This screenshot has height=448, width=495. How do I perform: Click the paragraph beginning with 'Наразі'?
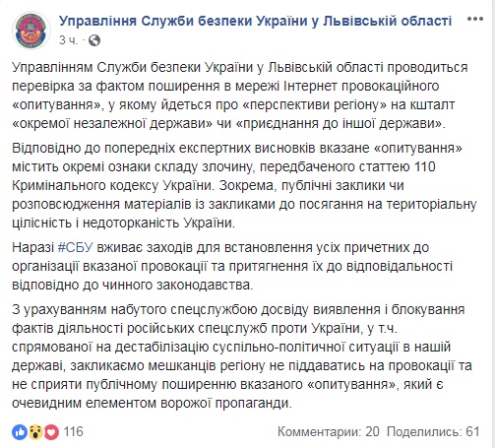pyautogui.click(x=232, y=266)
